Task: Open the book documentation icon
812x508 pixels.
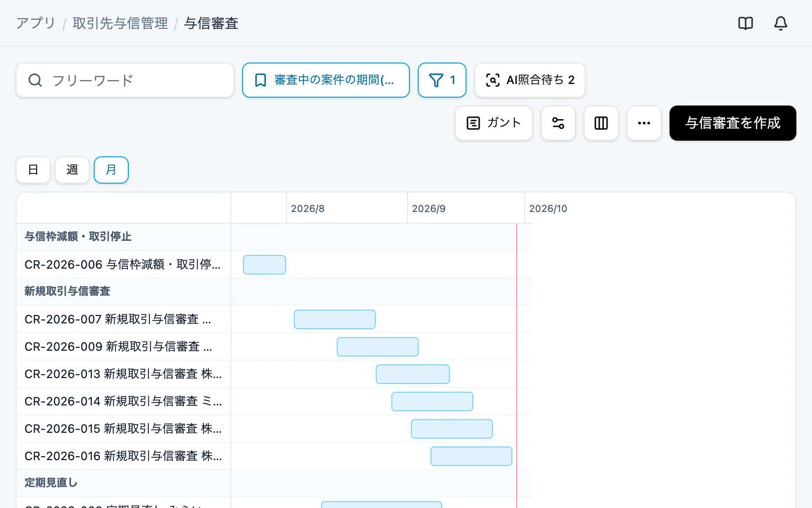Action: tap(746, 23)
